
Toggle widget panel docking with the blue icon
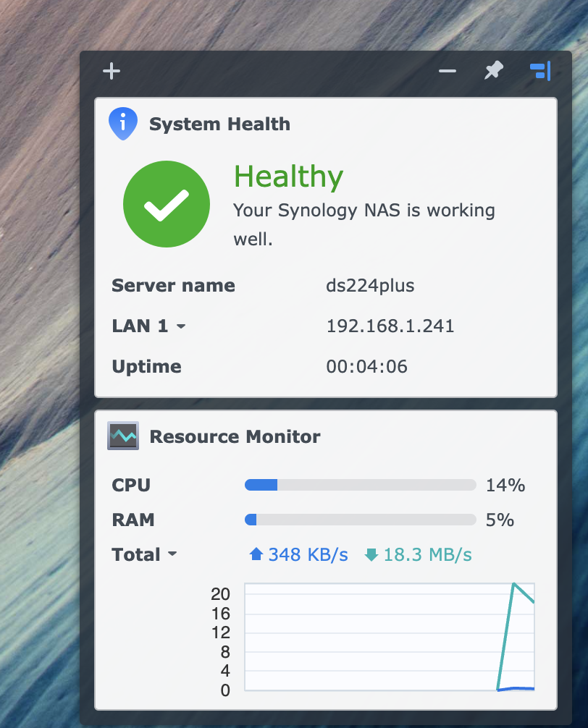[x=540, y=71]
